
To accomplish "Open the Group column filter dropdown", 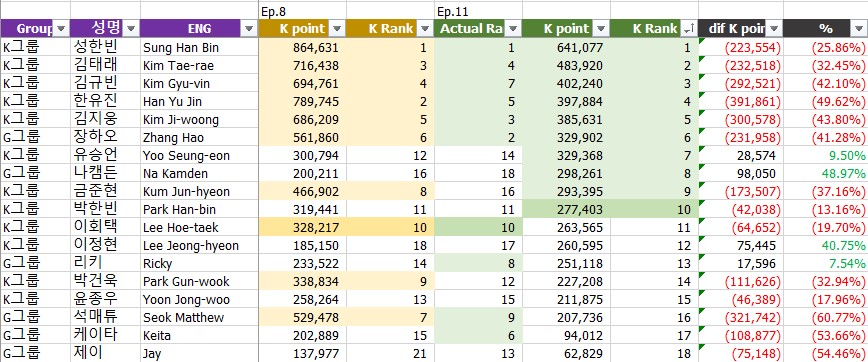I will click(61, 28).
